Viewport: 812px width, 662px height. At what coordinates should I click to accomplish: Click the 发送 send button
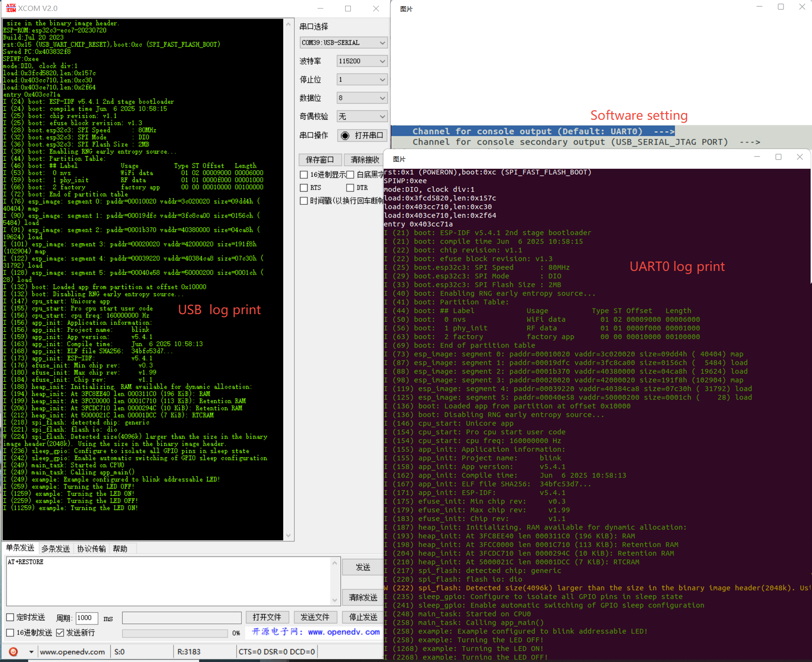coord(363,567)
